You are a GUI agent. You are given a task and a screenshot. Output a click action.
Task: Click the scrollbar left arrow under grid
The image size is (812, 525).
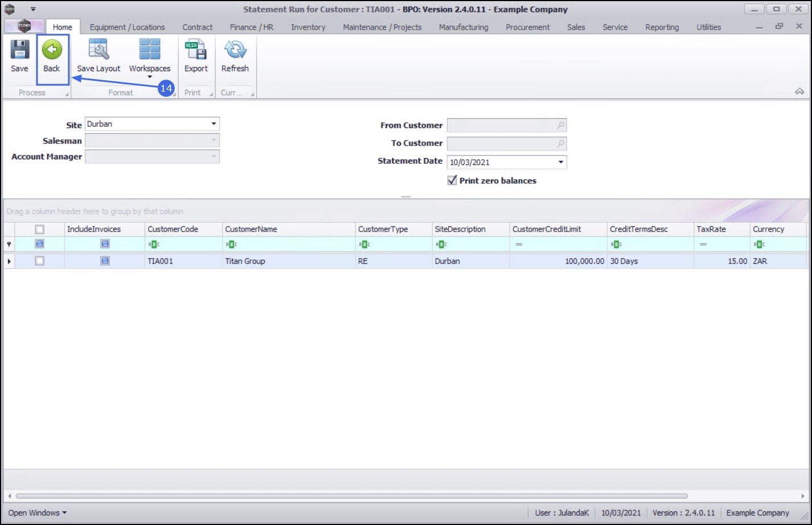[9, 496]
